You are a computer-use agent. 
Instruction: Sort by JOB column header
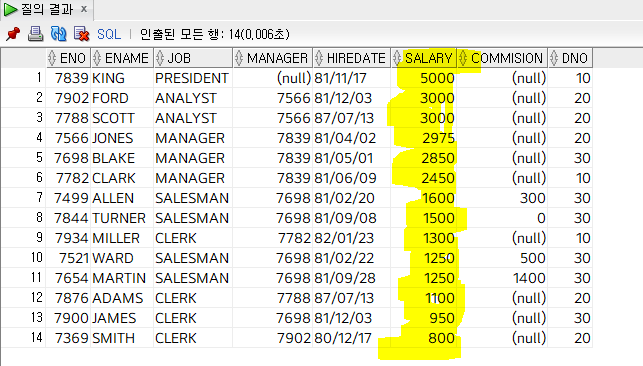pyautogui.click(x=193, y=58)
